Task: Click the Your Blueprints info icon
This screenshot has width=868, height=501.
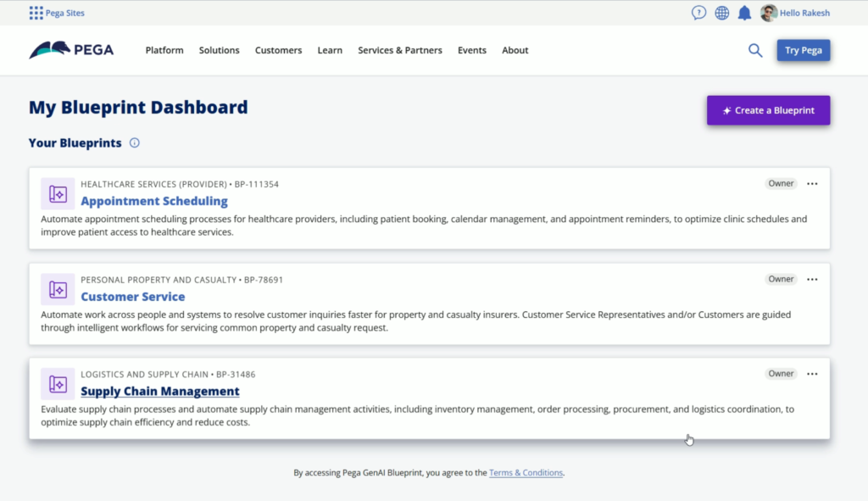Action: coord(135,142)
